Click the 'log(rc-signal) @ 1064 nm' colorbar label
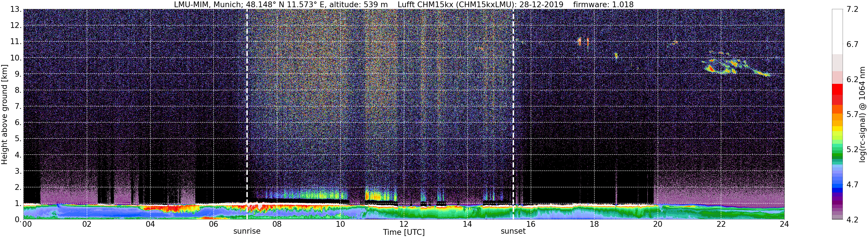The height and width of the screenshot is (238, 868). coord(862,114)
